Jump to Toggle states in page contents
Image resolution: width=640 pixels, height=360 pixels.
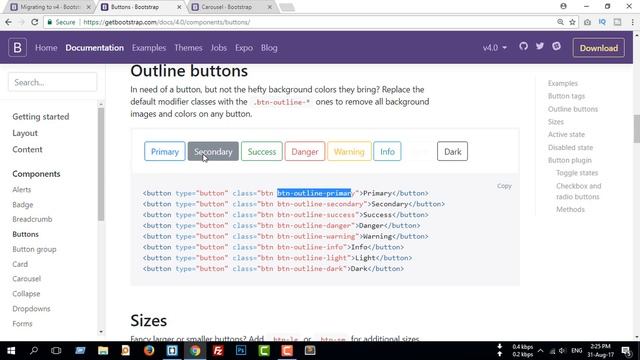[577, 173]
